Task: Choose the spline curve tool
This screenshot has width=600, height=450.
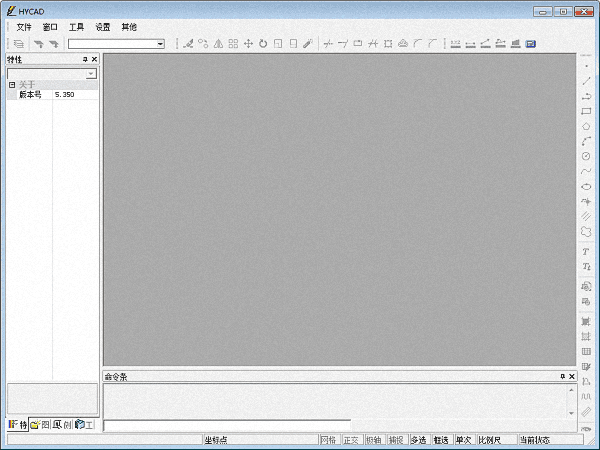Action: [586, 171]
